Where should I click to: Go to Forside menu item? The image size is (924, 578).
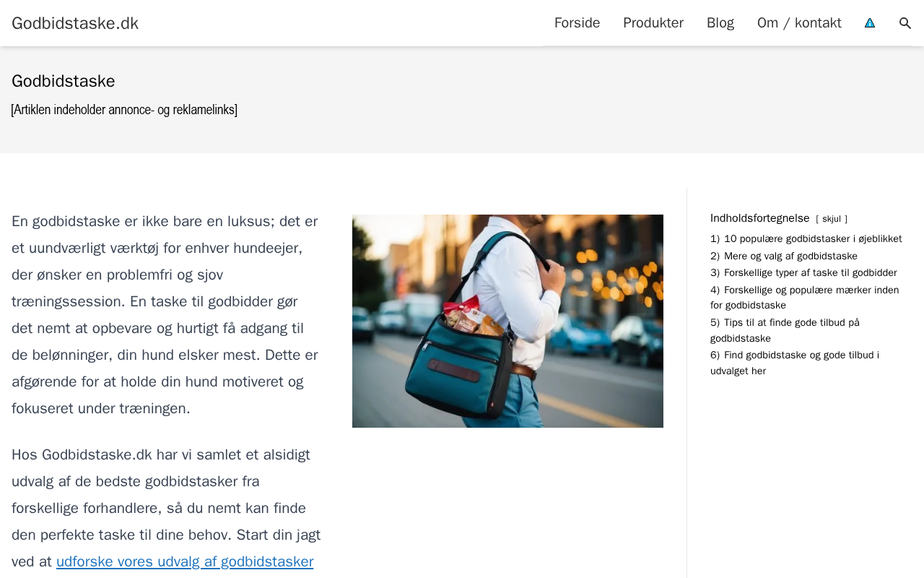click(x=577, y=23)
